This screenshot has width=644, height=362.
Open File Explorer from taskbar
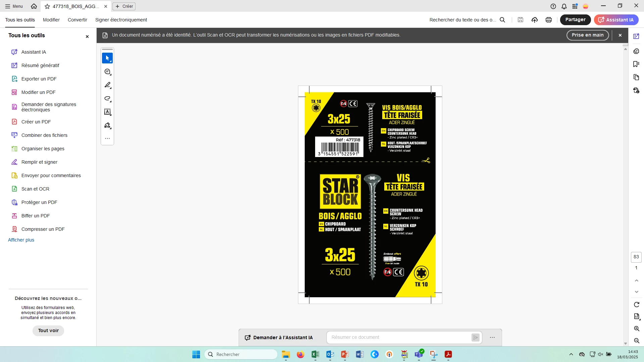tap(286, 354)
